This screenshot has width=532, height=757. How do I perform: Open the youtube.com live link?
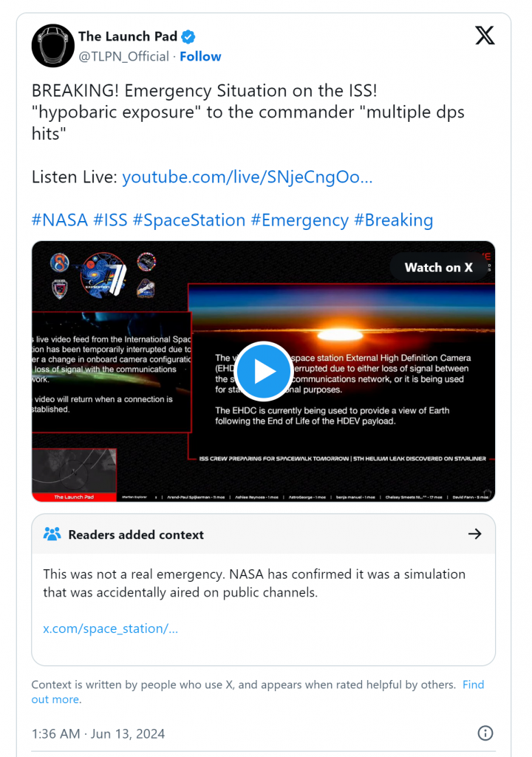click(x=248, y=177)
